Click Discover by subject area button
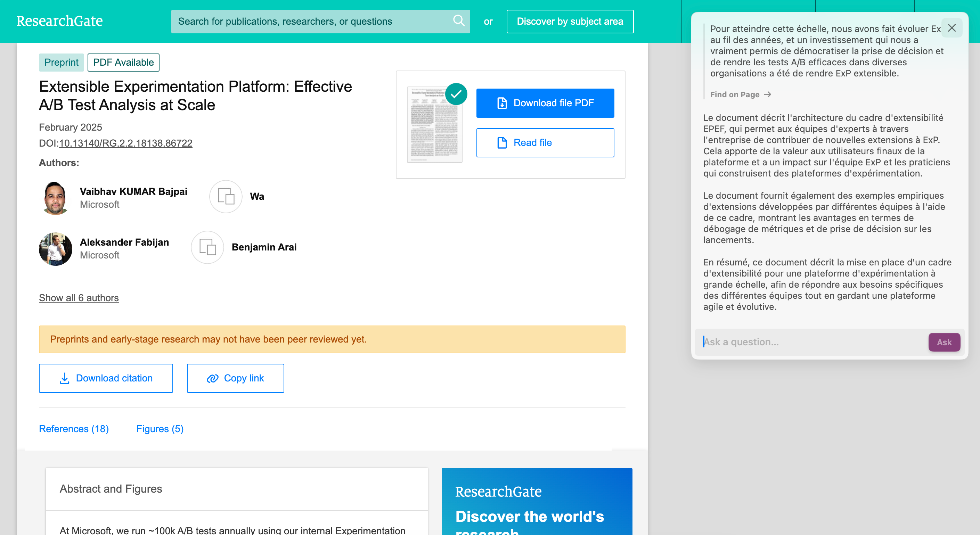The image size is (980, 535). 570,21
